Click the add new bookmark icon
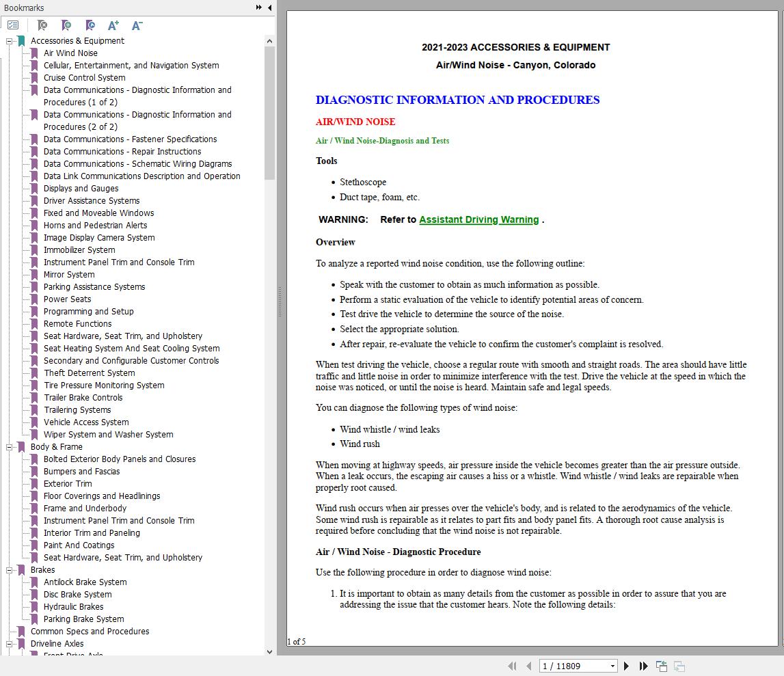The image size is (784, 676). [x=66, y=25]
